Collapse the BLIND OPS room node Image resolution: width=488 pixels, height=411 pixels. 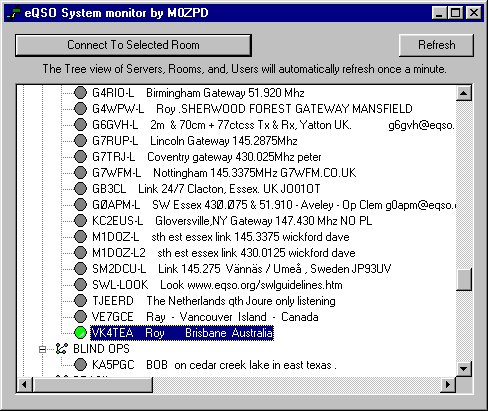click(42, 349)
